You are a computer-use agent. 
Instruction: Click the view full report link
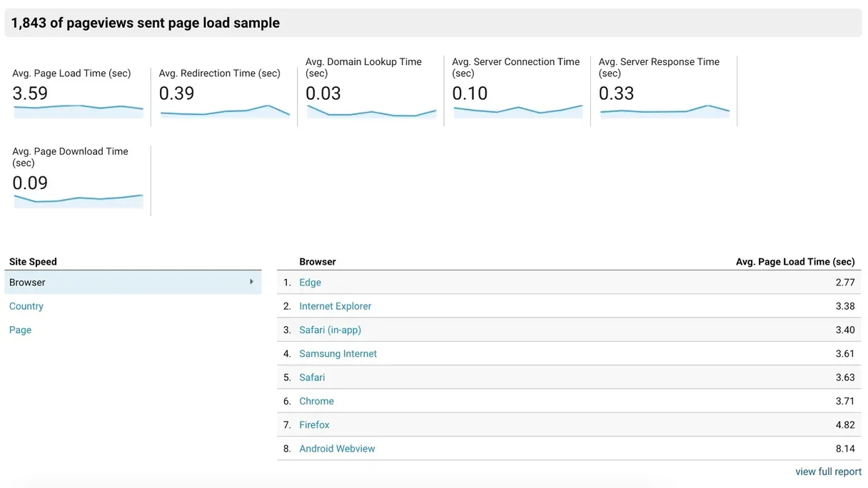tap(828, 472)
